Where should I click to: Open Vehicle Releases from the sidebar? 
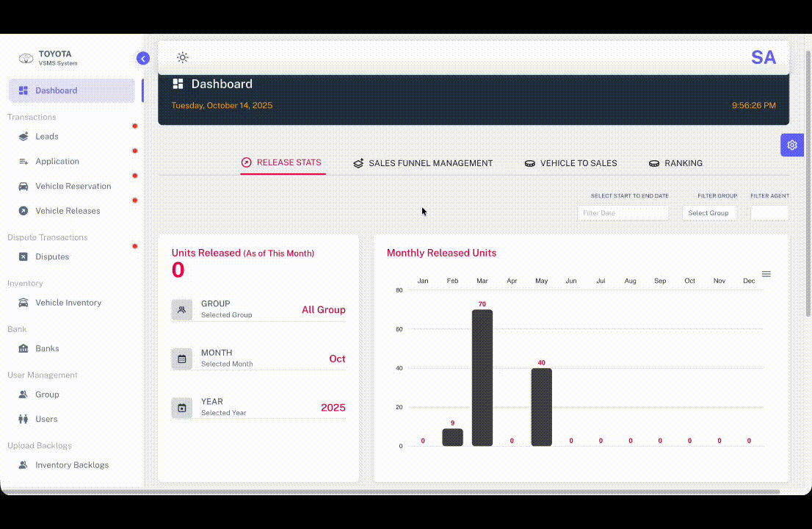click(x=24, y=211)
